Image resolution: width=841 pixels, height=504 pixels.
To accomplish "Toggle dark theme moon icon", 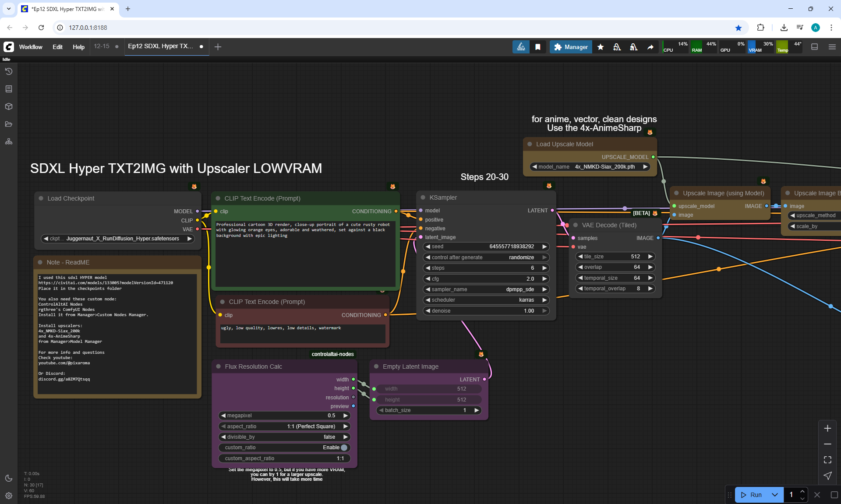I will tap(9, 478).
